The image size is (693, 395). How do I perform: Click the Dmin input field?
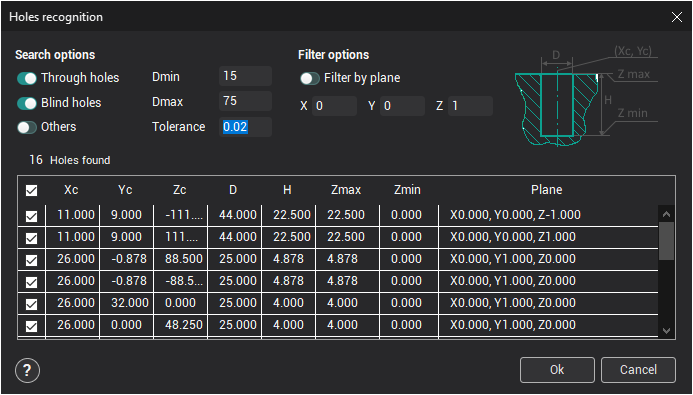pyautogui.click(x=245, y=76)
